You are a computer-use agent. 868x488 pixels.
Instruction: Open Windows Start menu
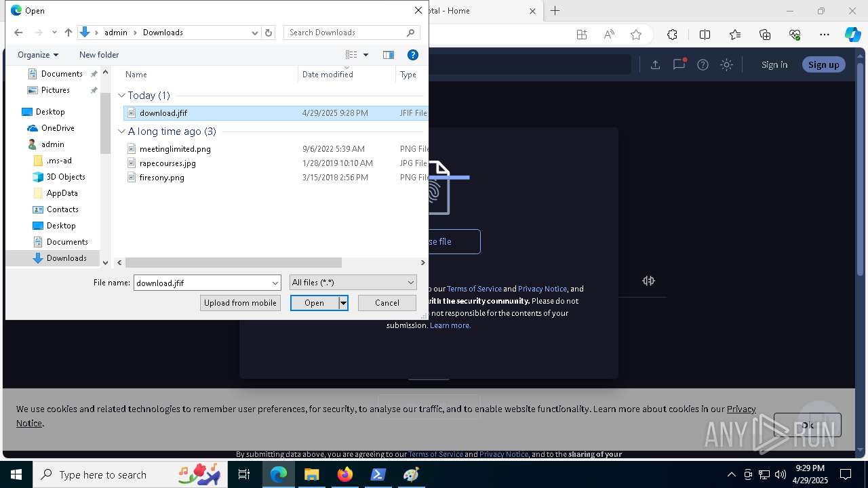point(16,475)
